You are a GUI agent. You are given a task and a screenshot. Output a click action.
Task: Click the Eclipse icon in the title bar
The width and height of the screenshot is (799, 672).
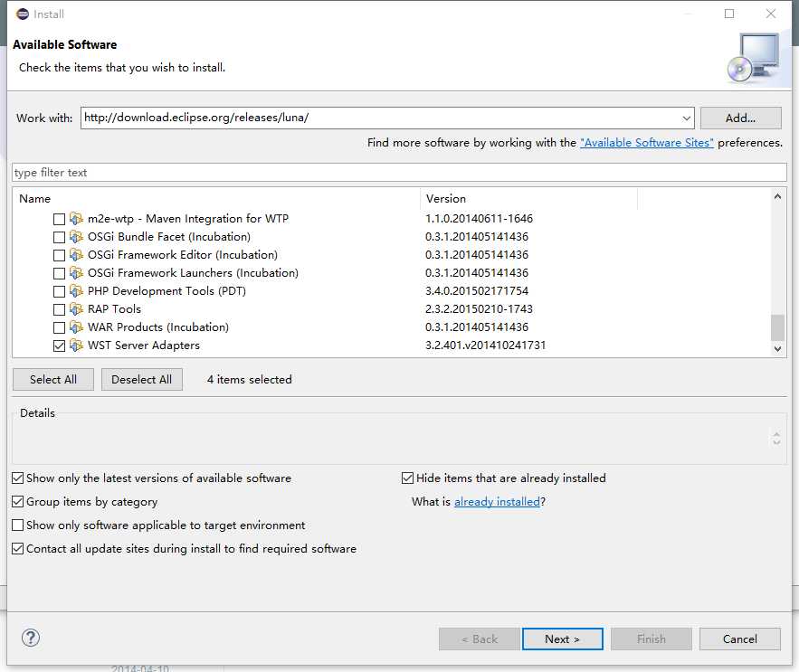point(23,14)
